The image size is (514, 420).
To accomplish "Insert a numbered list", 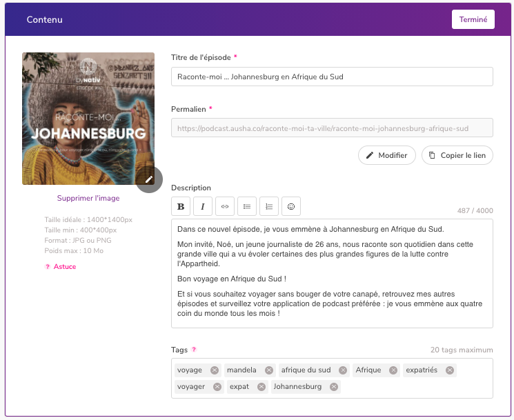I will click(x=269, y=206).
